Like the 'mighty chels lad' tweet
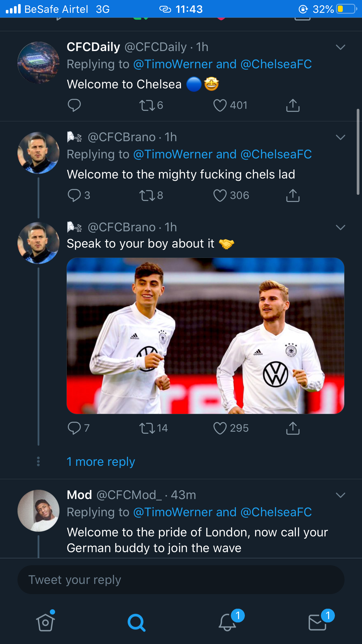 (220, 195)
